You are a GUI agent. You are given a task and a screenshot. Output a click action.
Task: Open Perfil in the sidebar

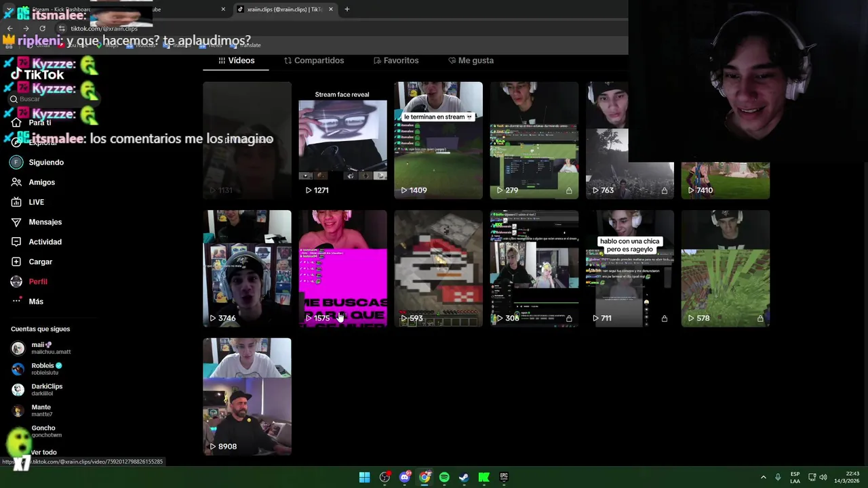tap(29, 281)
